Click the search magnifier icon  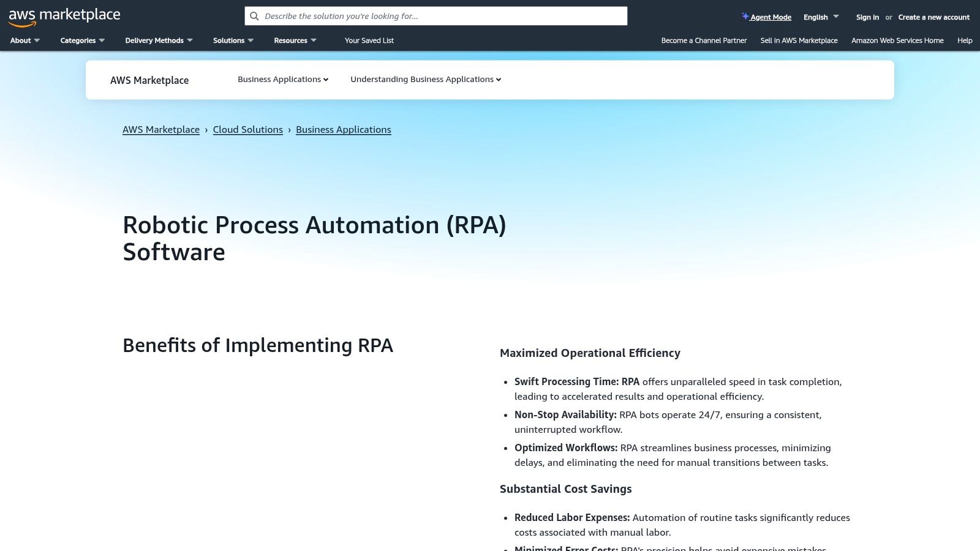pos(254,16)
